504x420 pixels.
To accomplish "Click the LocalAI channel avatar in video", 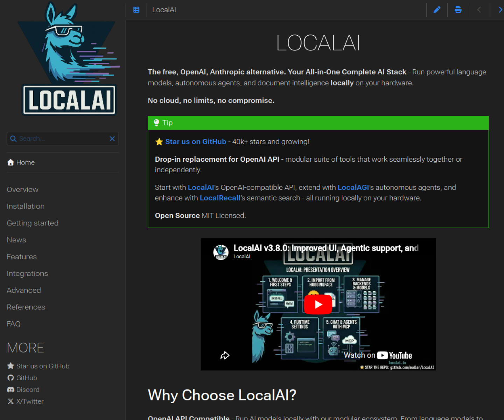I will (221, 252).
